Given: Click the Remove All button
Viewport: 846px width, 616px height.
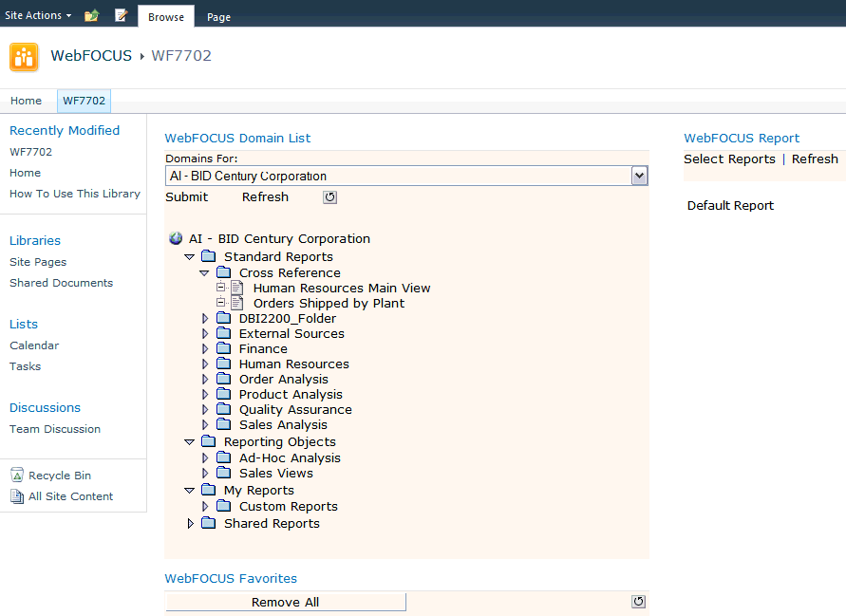Looking at the screenshot, I should (285, 602).
